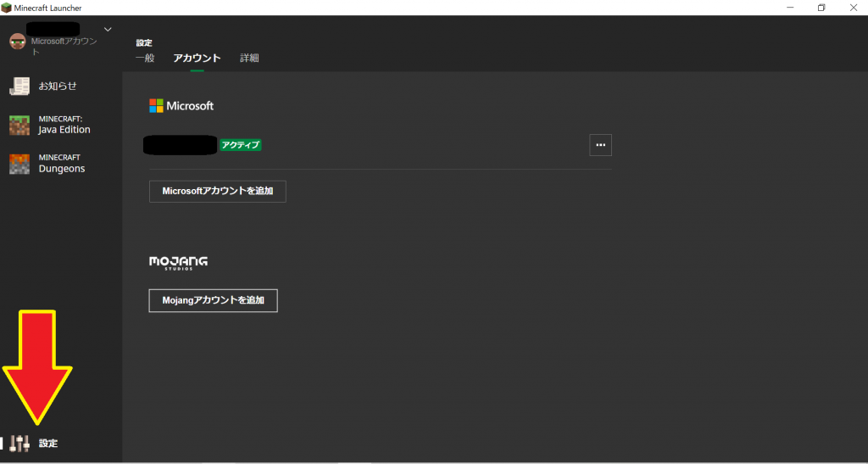Click the green アクティブ badge
This screenshot has width=868, height=464.
click(240, 145)
